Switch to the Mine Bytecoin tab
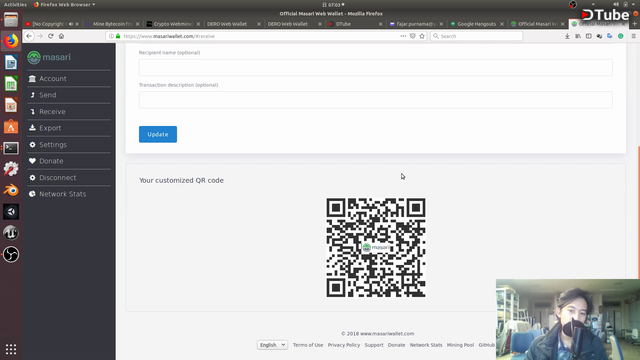This screenshot has width=640, height=360. [112, 24]
